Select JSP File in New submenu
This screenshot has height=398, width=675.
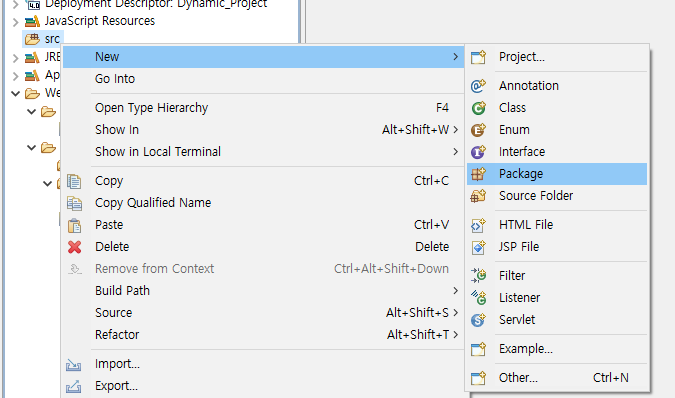[x=557, y=247]
